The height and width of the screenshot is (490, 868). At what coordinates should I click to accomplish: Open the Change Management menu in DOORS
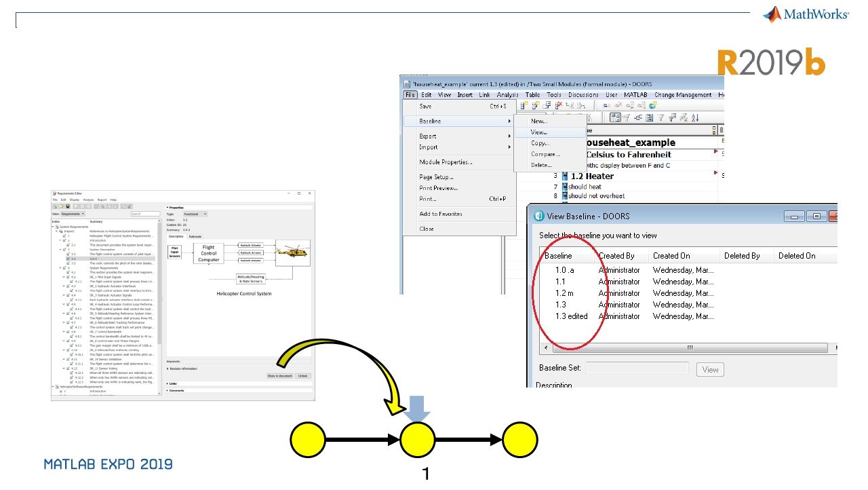coord(683,95)
